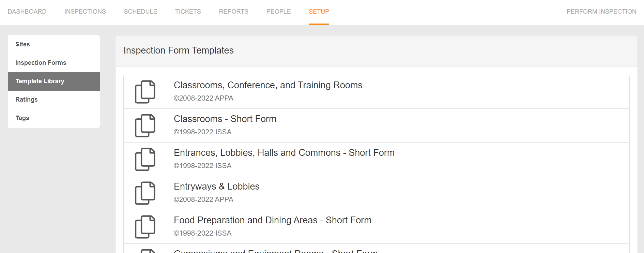Start an inspection via Perform Inspection
The width and height of the screenshot is (644, 253).
pos(601,11)
